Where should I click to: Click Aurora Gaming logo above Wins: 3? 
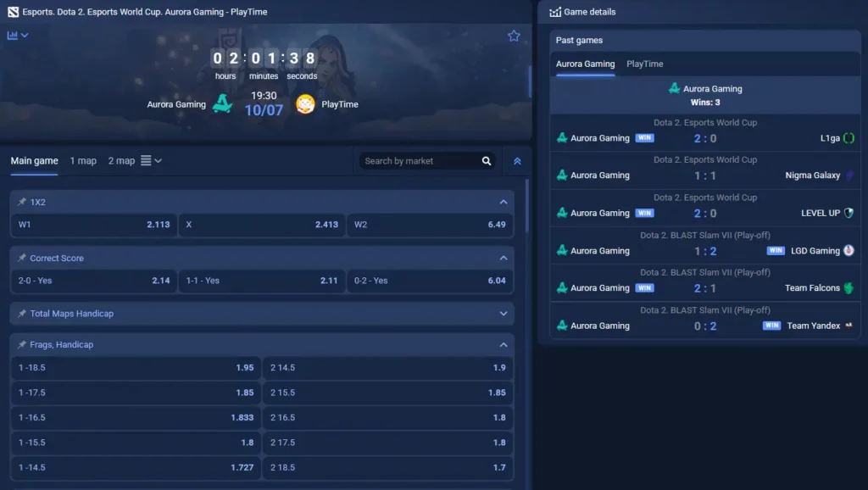click(674, 88)
